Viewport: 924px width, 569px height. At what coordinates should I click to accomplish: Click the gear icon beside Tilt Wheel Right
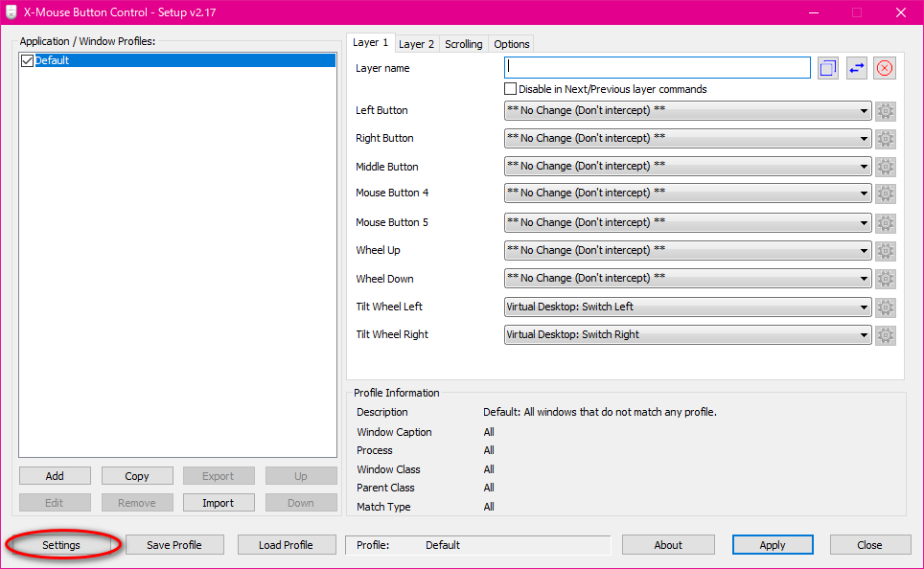point(886,335)
